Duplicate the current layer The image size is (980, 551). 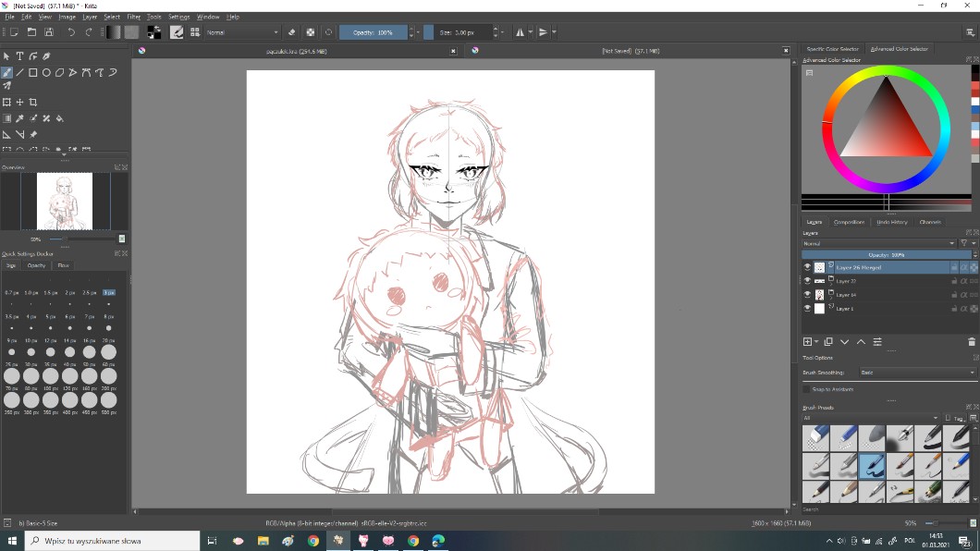(x=828, y=342)
